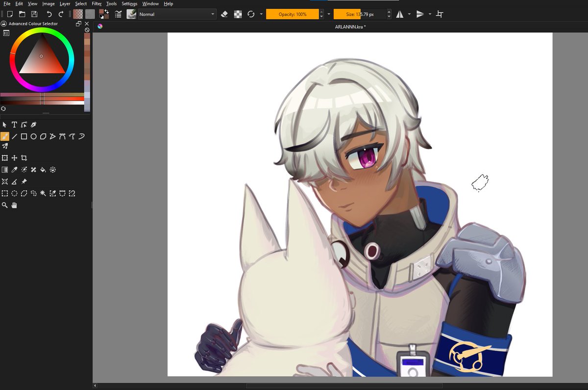Select the Gradient tool

coord(5,170)
